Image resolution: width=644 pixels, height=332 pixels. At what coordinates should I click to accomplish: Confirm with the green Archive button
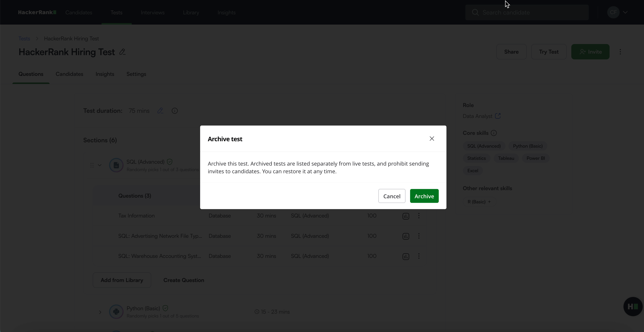(424, 196)
